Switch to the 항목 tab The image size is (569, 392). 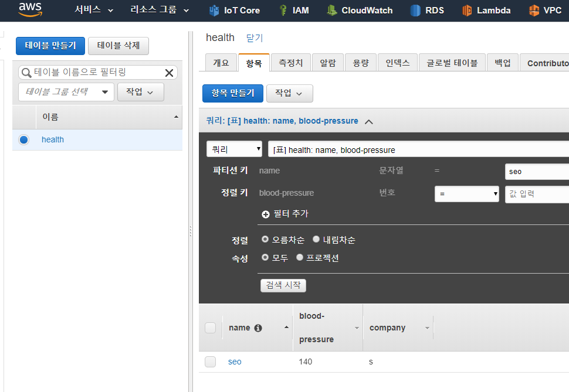point(253,63)
